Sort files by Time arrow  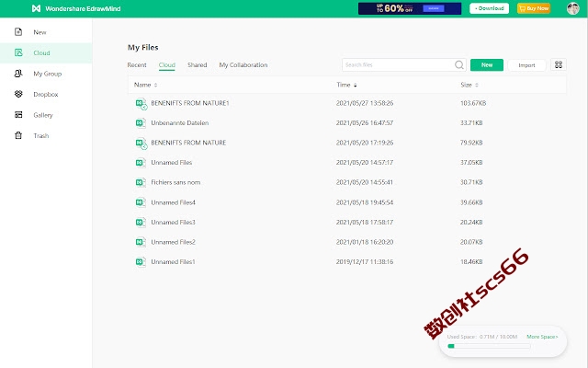tap(356, 85)
